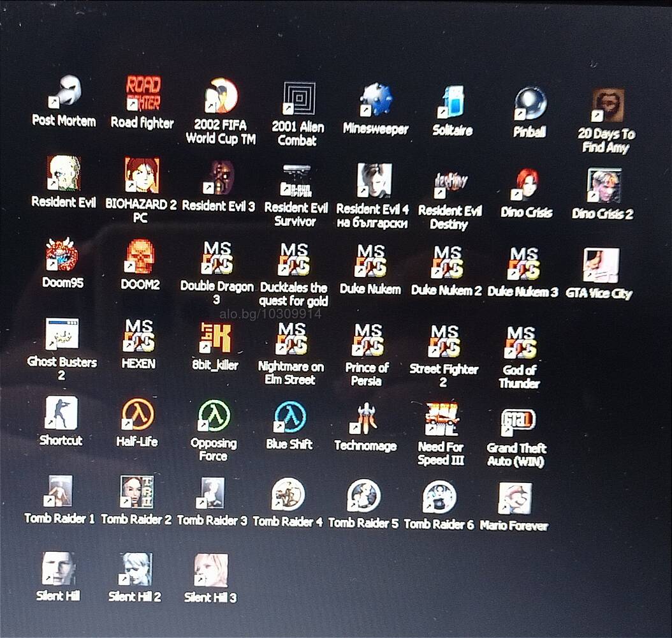The image size is (672, 638).
Task: Select the Dino Crisis 2 shortcut
Action: [x=603, y=185]
